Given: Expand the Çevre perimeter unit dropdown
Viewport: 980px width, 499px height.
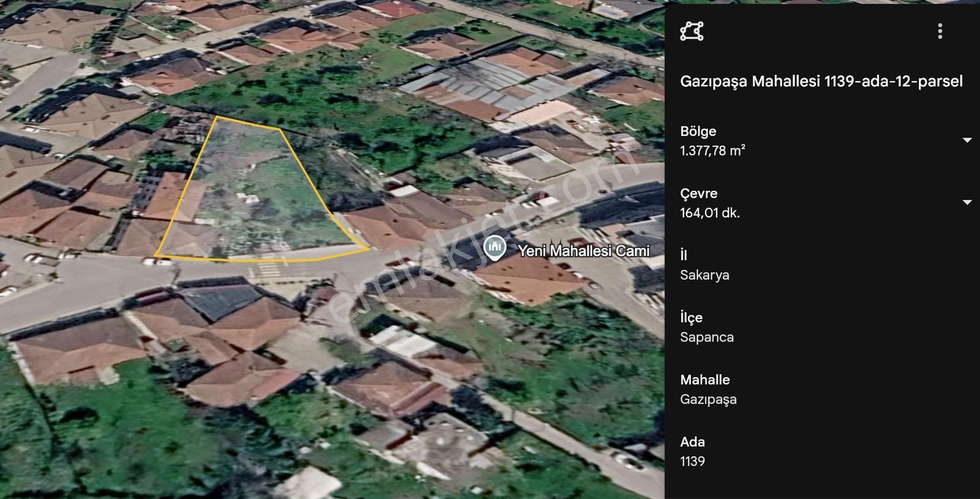Looking at the screenshot, I should click(x=967, y=202).
